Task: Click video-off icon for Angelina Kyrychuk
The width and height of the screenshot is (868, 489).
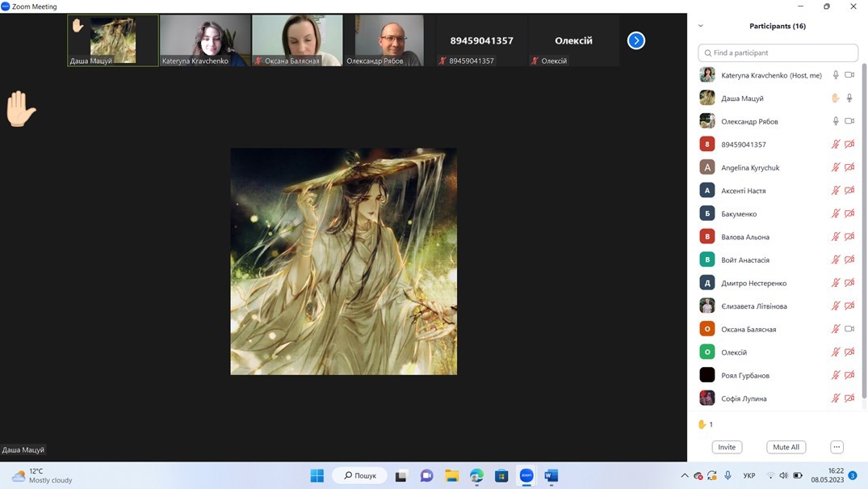Action: tap(849, 167)
